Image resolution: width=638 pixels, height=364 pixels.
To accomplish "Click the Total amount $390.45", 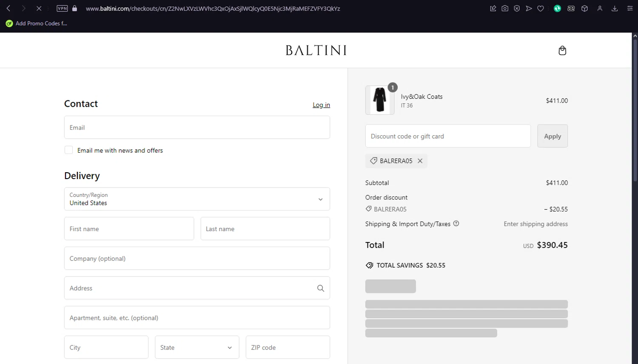I will (552, 245).
